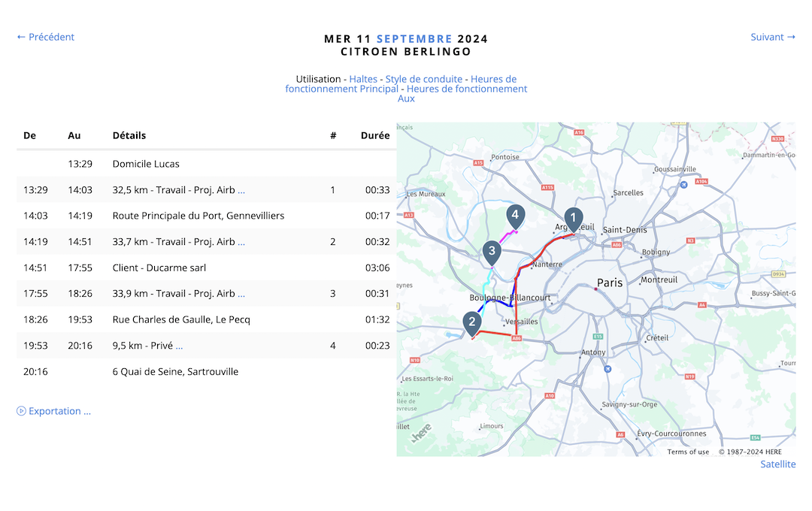Click the 'Domicile Lucas' row

[x=206, y=164]
